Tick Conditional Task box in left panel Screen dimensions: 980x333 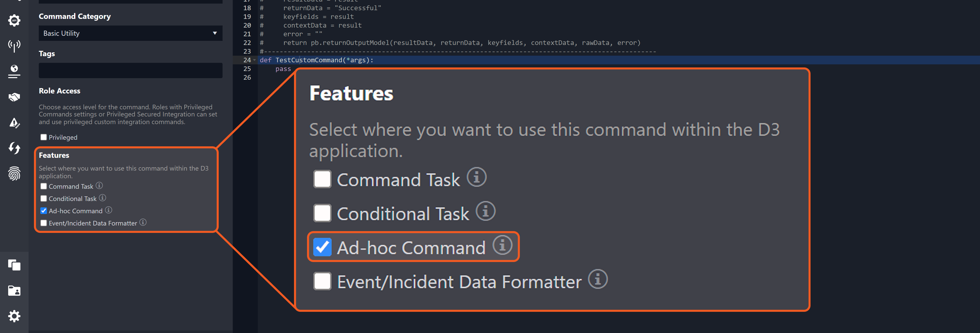coord(44,199)
